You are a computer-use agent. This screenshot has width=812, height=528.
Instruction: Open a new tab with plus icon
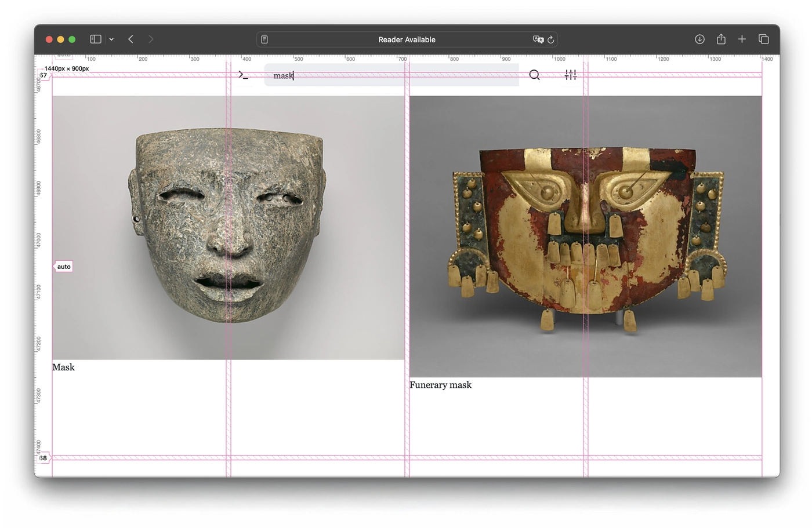[x=742, y=39]
